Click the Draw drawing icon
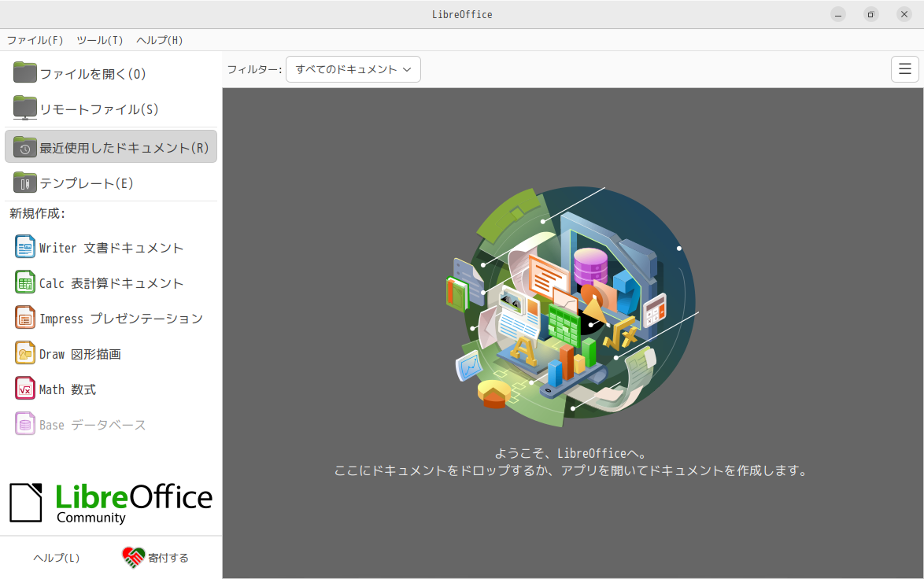The width and height of the screenshot is (924, 579). click(x=25, y=353)
